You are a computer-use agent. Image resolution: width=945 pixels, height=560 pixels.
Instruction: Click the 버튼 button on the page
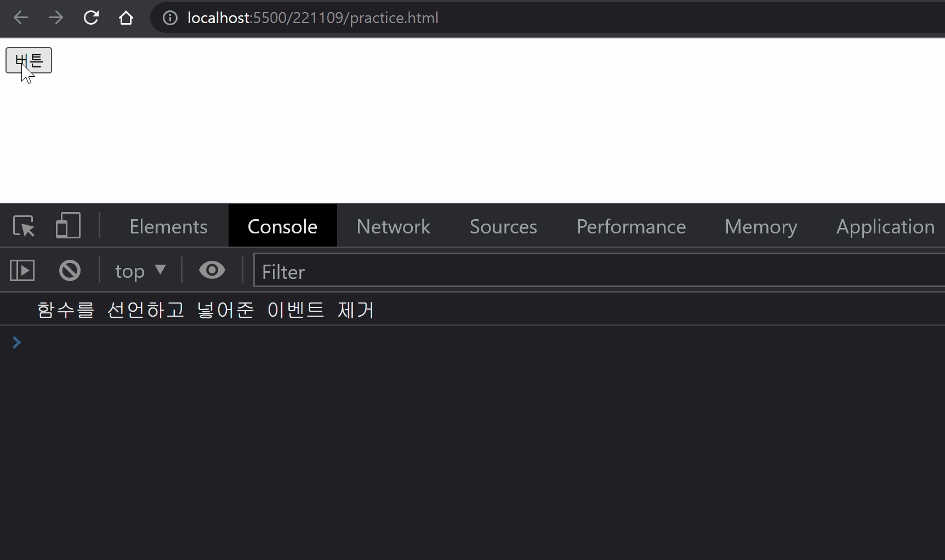pyautogui.click(x=29, y=60)
